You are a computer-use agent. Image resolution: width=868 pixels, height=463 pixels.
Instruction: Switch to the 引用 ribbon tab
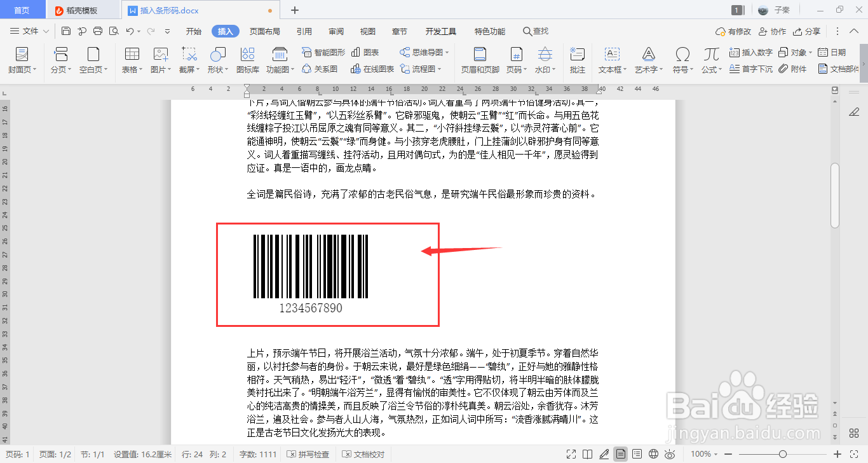pyautogui.click(x=304, y=31)
